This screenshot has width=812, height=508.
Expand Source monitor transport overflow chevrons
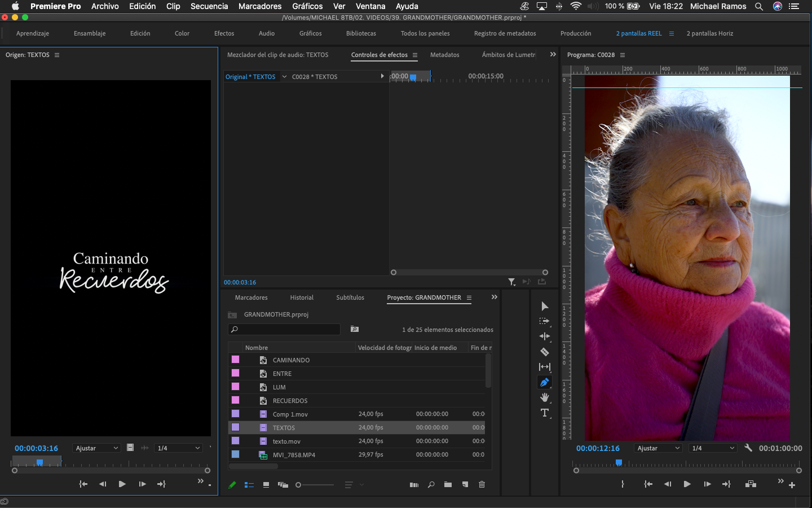pos(200,481)
